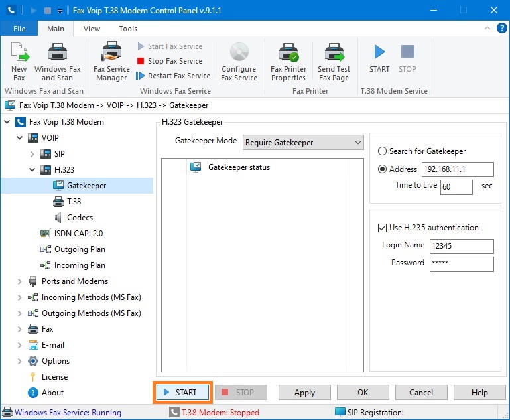Toggle Use H.235 authentication checkbox
The width and height of the screenshot is (510, 420).
tap(382, 228)
